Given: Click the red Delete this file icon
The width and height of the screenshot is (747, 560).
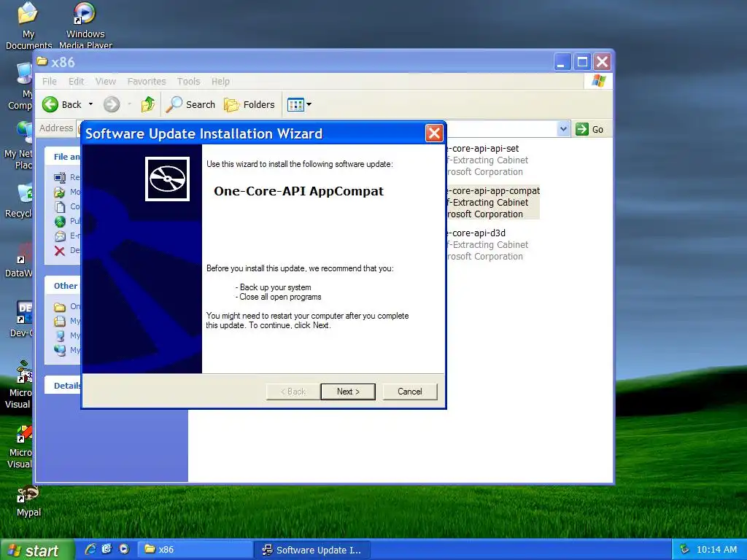Looking at the screenshot, I should 60,251.
